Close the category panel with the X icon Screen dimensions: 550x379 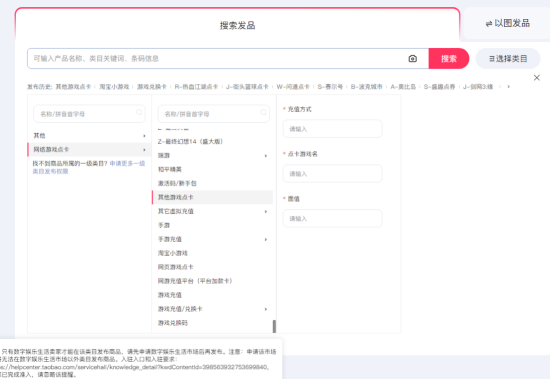pyautogui.click(x=537, y=78)
